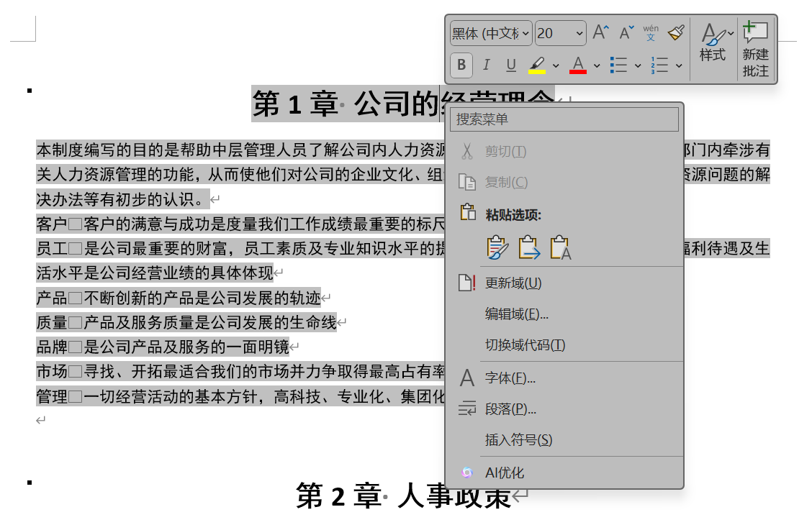Screen dimensions: 812x525
Task: Click text 决办法等有初步的认识。
Action: (x=122, y=199)
